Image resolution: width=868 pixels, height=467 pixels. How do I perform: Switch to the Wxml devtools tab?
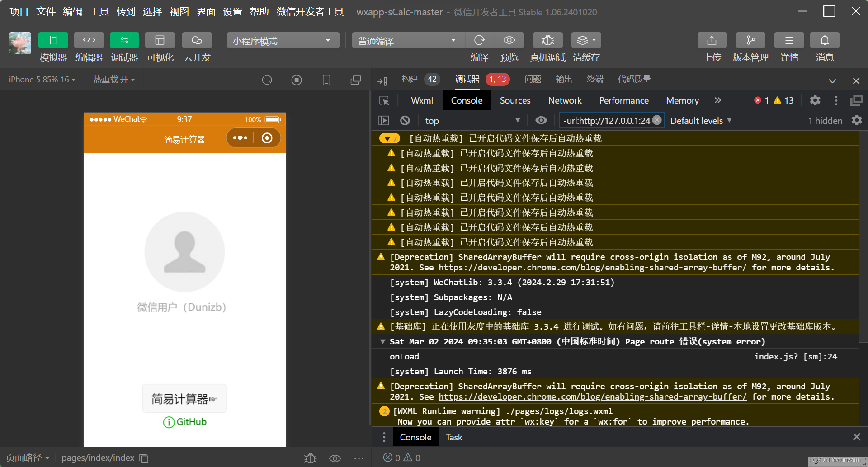click(422, 100)
